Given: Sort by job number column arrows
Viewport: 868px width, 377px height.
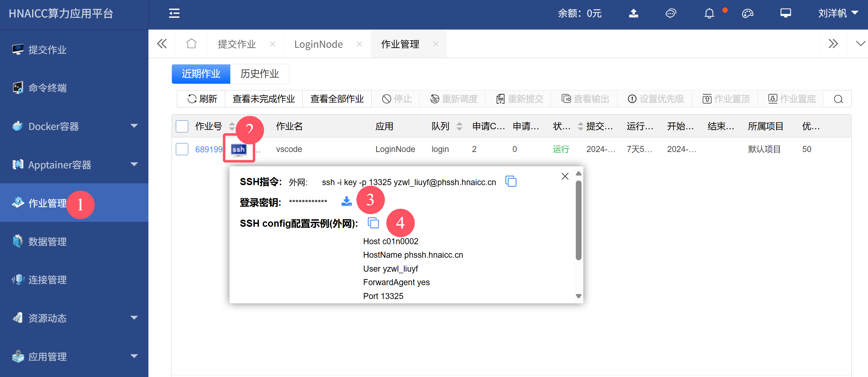Looking at the screenshot, I should pos(232,126).
